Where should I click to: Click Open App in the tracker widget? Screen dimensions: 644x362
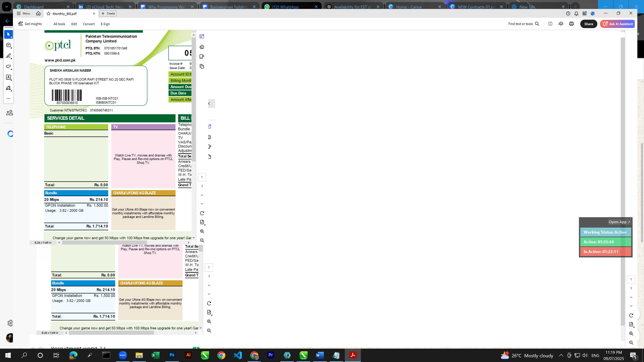[619, 222]
